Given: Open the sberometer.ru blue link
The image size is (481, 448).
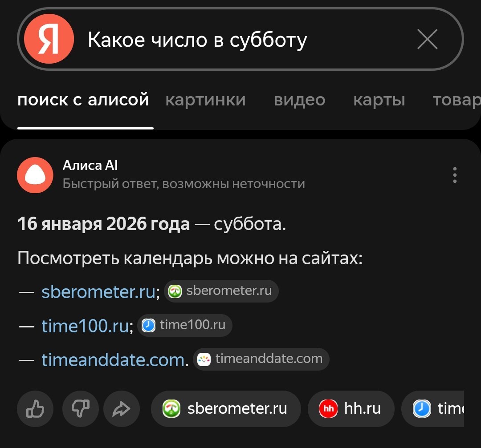Looking at the screenshot, I should point(98,292).
